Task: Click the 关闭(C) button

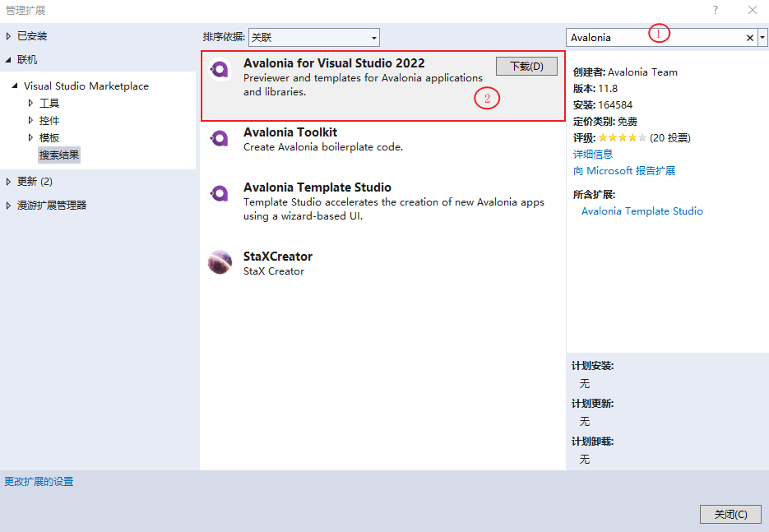Action: coord(730,515)
